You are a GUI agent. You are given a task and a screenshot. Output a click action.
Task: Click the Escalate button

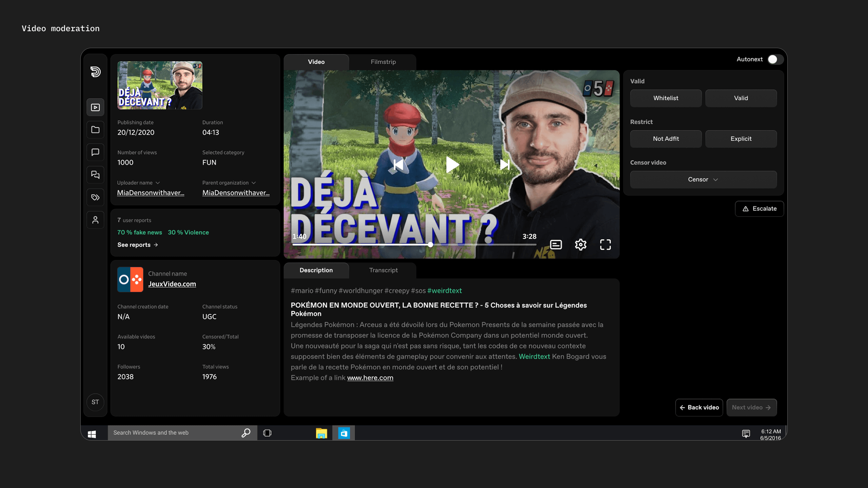coord(759,209)
